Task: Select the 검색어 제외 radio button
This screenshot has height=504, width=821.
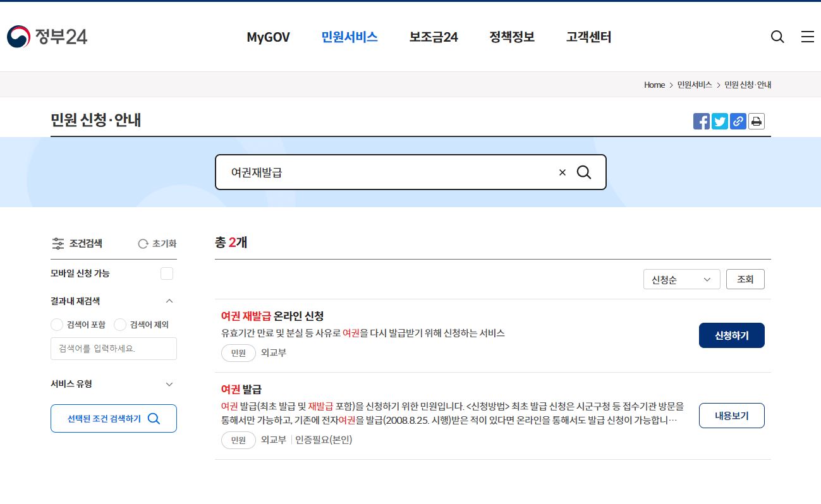Action: 119,325
